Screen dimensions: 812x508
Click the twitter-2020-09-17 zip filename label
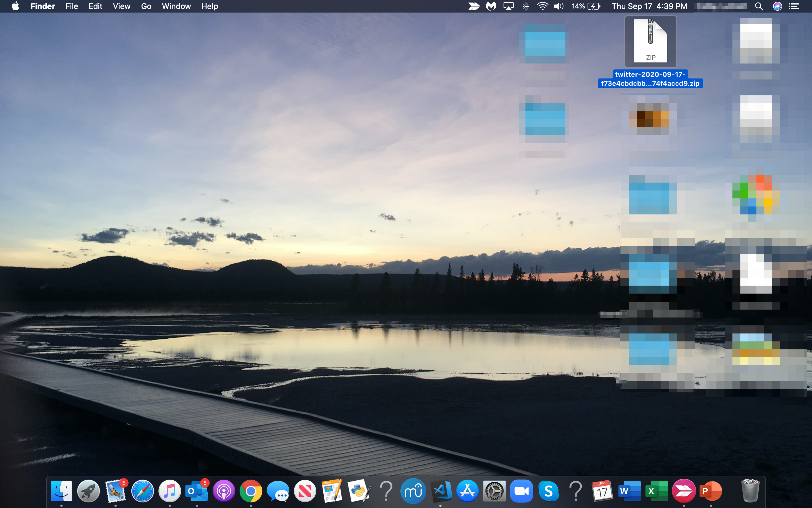(650, 79)
